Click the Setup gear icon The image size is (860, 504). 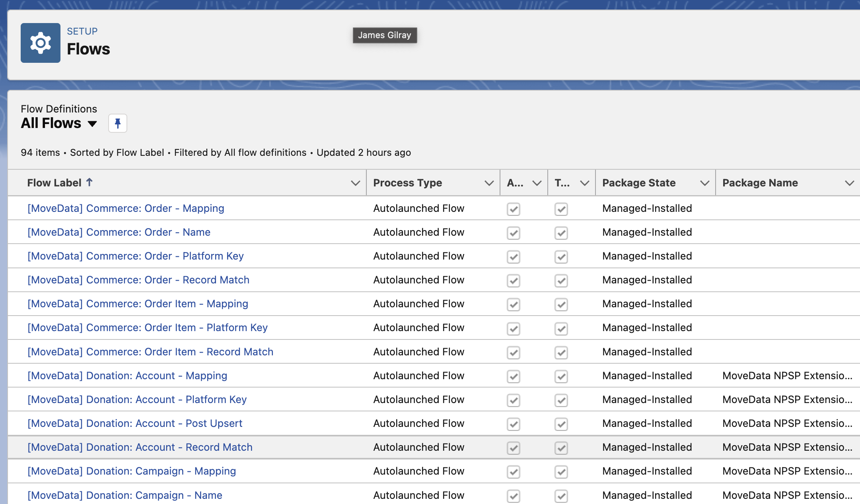[x=40, y=43]
